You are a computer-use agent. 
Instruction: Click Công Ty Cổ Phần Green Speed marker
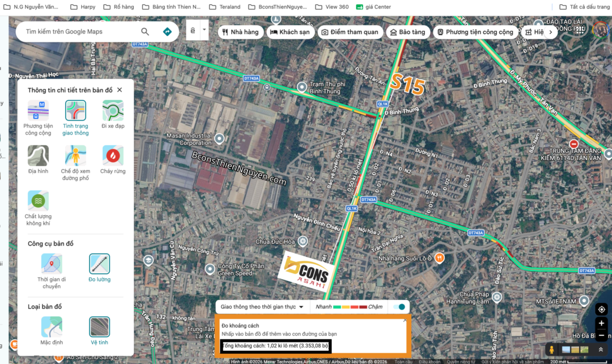click(210, 269)
